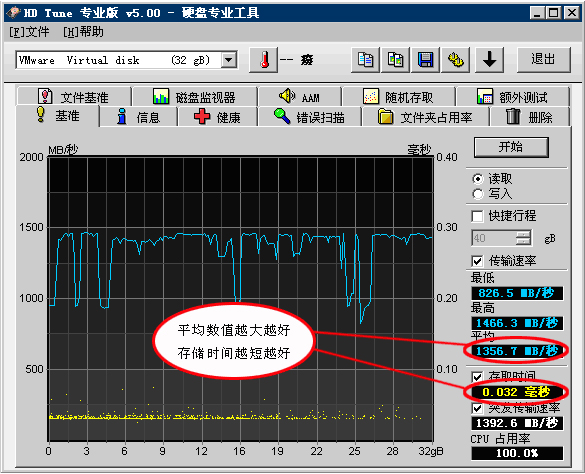Click the copy screenshot toolbar icon

coord(395,60)
